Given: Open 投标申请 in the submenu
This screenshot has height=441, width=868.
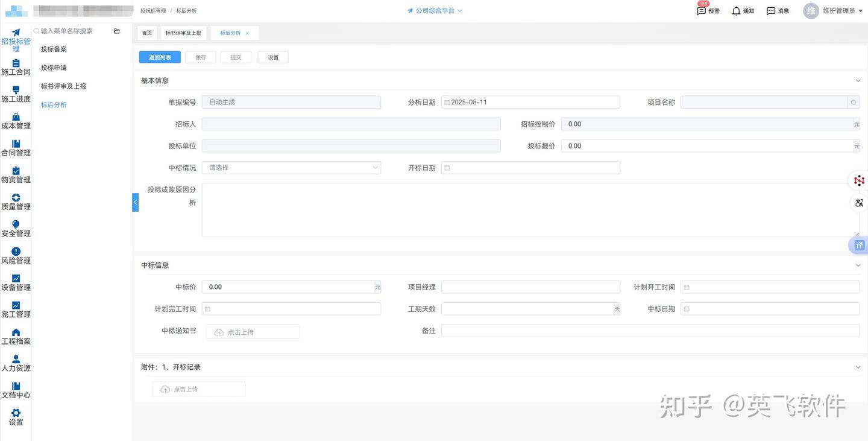Looking at the screenshot, I should coord(54,68).
